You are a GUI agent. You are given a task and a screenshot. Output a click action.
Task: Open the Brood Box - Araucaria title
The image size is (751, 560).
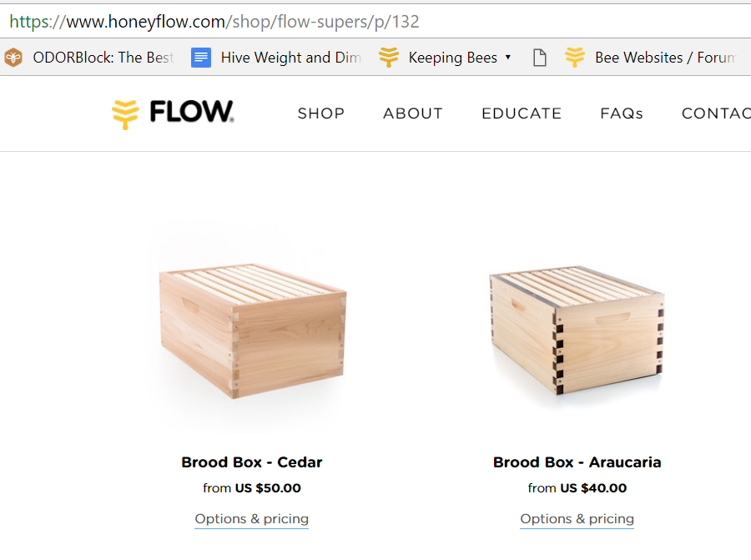coord(577,462)
